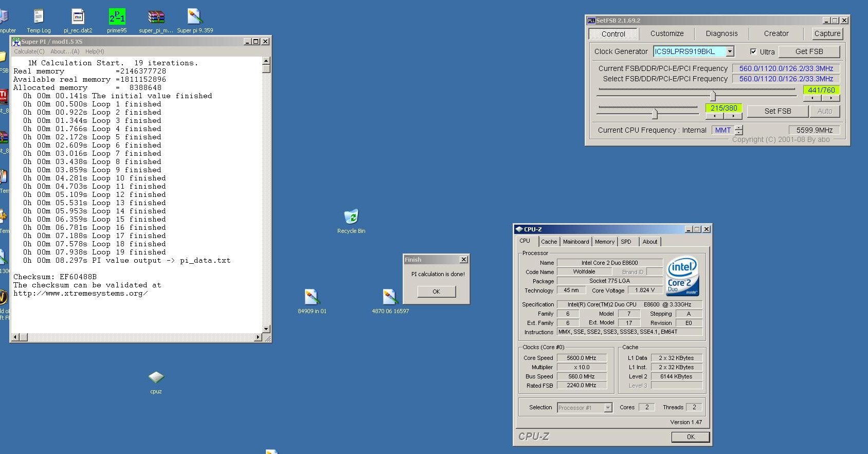
Task: Open the Super pi 9.359 desktop icon
Action: coord(195,21)
